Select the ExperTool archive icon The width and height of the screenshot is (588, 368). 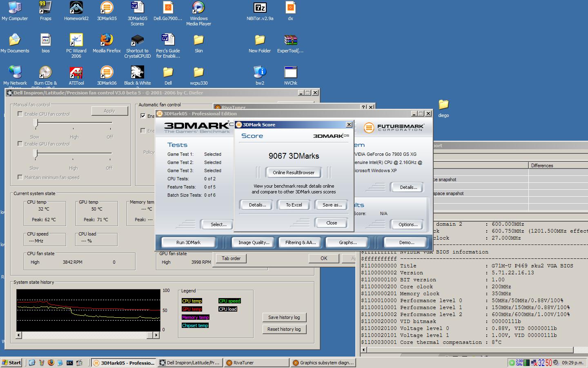tap(290, 43)
